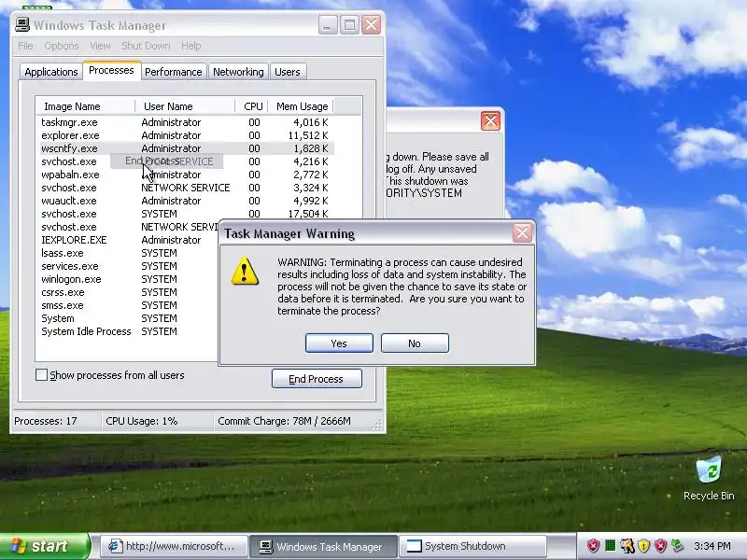
Task: Sort by the User Name column header
Action: [185, 106]
